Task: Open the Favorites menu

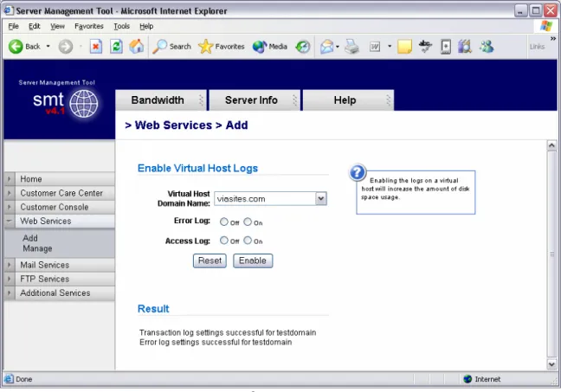Action: 88,26
